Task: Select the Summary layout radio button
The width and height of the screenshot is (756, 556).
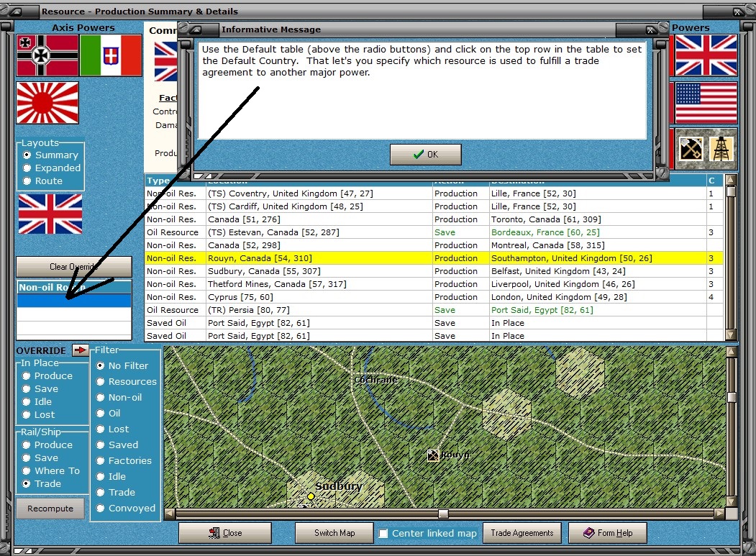Action: (27, 155)
